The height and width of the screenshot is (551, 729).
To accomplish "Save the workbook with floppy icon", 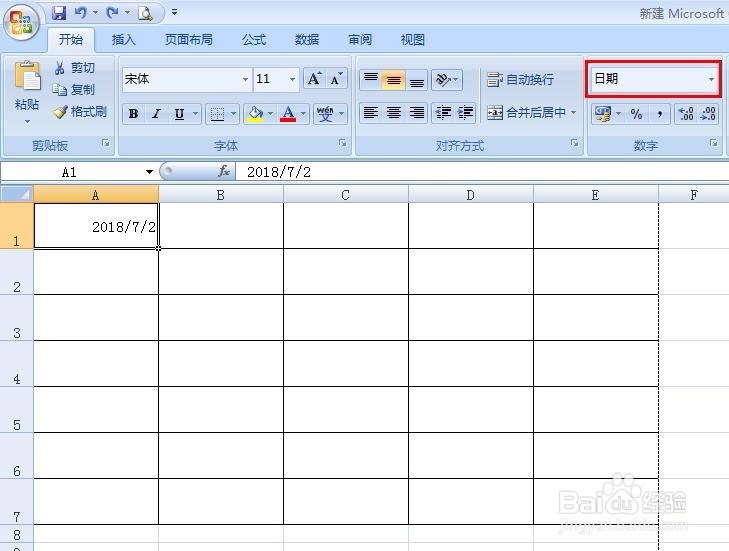I will coord(59,13).
